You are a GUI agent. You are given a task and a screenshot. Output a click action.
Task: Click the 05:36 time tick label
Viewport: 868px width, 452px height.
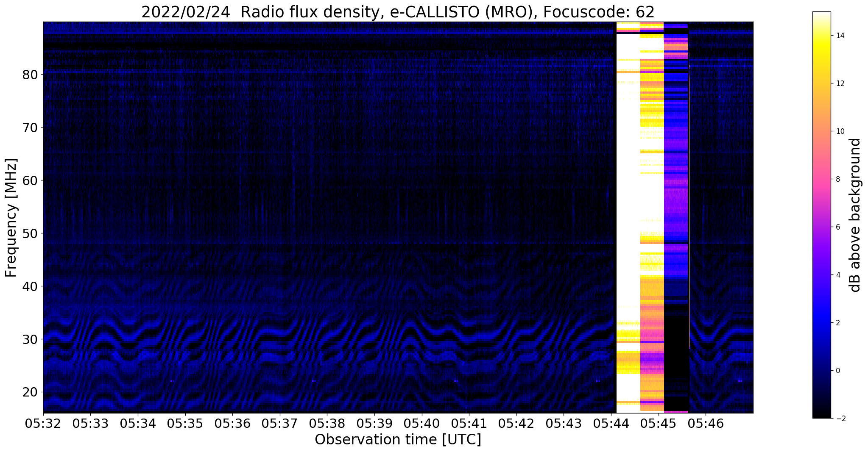[x=232, y=423]
